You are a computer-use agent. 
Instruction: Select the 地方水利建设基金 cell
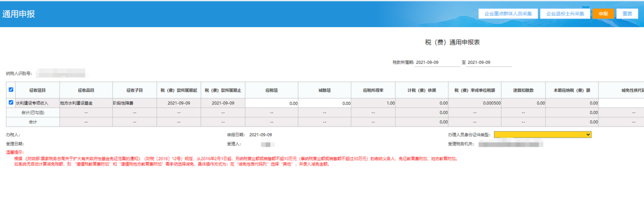[86, 103]
